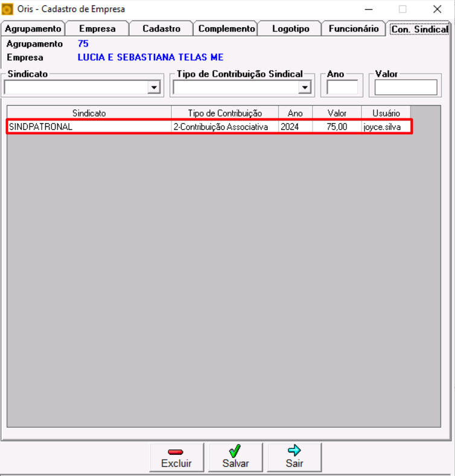Open the Tipo de Contribuição Sindical dropdown
The width and height of the screenshot is (455, 476).
click(x=304, y=88)
